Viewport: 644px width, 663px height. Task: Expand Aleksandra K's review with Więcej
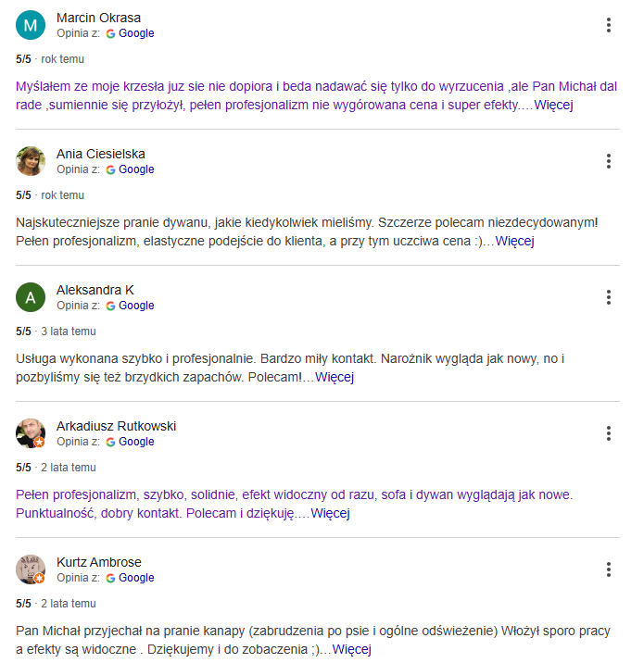pyautogui.click(x=335, y=377)
